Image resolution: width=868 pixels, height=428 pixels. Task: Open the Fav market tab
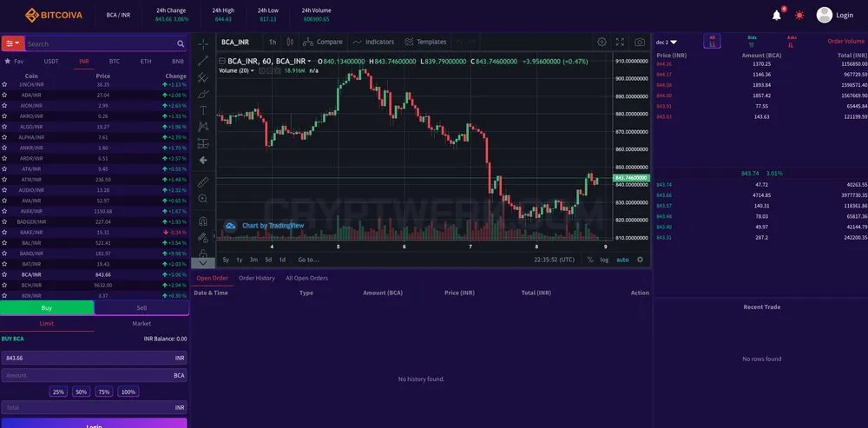(x=15, y=62)
